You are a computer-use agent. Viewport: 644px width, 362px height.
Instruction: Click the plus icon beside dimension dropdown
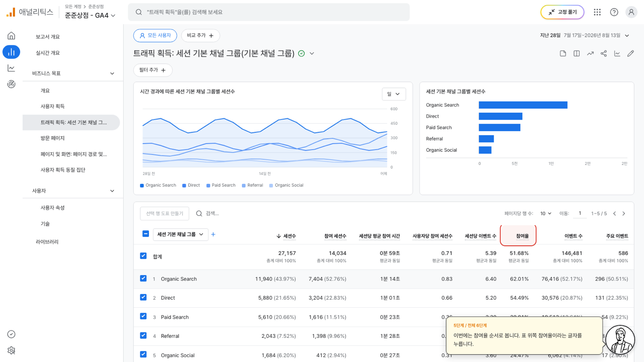213,234
